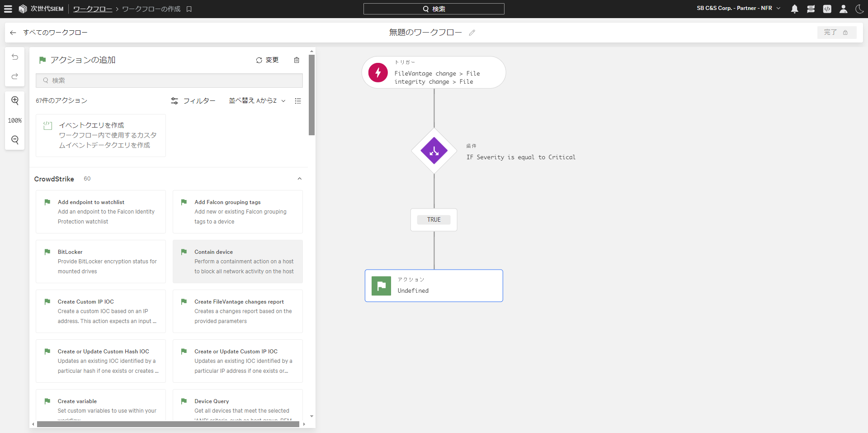Open the code snippet icon in header
Viewport: 868px width, 433px height.
827,9
